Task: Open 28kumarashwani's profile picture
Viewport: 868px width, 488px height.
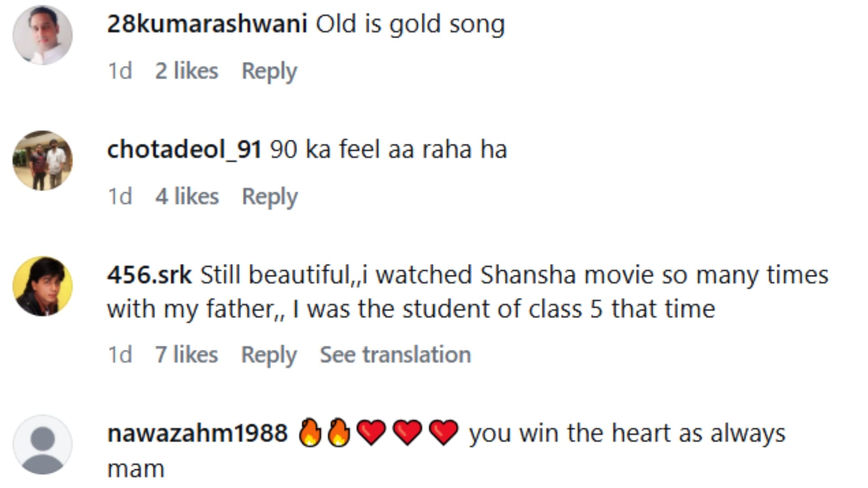Action: tap(42, 35)
